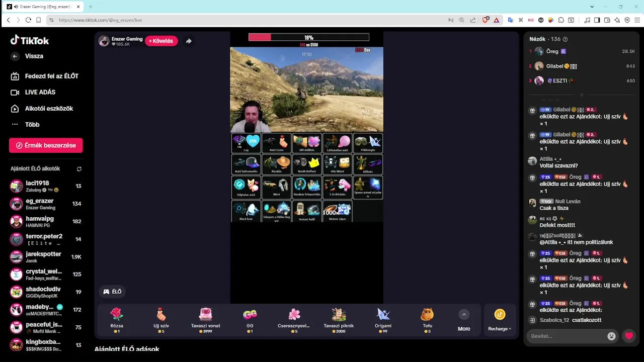Viewport: 644px width, 362px height.
Task: Switch to the Erazer Gaming tab
Action: pyautogui.click(x=43, y=7)
